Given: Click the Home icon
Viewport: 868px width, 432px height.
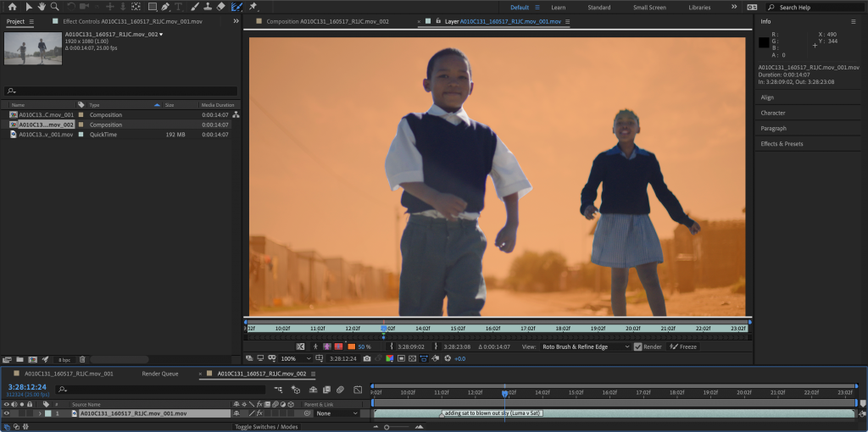Looking at the screenshot, I should point(12,7).
